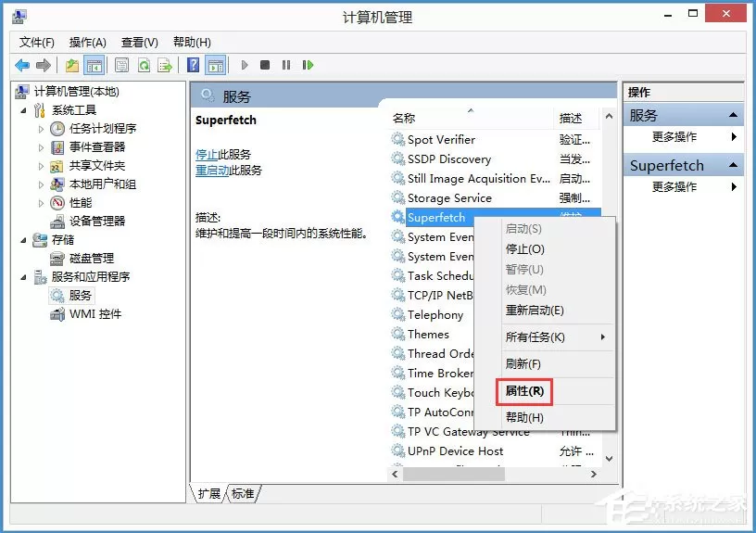
Task: Click the Start Service play icon
Action: pyautogui.click(x=245, y=65)
